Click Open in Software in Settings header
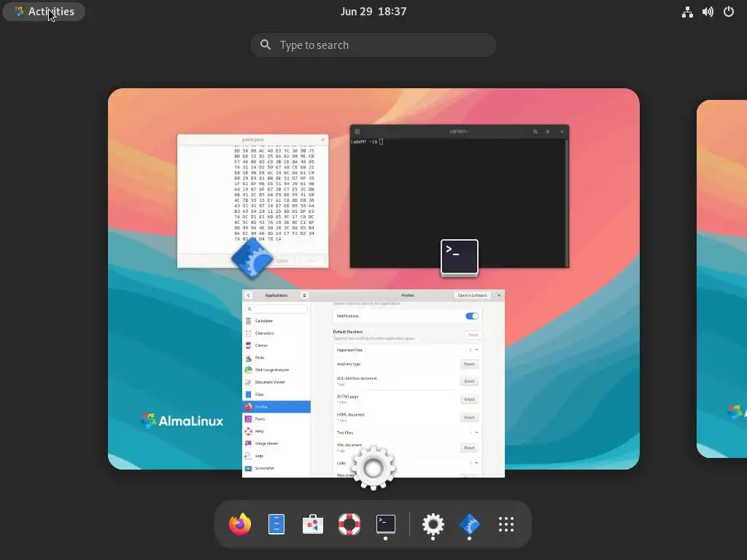Screen dimensions: 747x560 point(472,295)
